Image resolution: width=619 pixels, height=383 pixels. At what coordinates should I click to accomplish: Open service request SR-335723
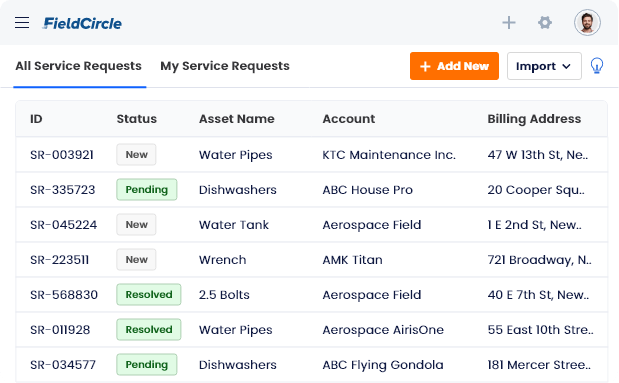pos(62,190)
